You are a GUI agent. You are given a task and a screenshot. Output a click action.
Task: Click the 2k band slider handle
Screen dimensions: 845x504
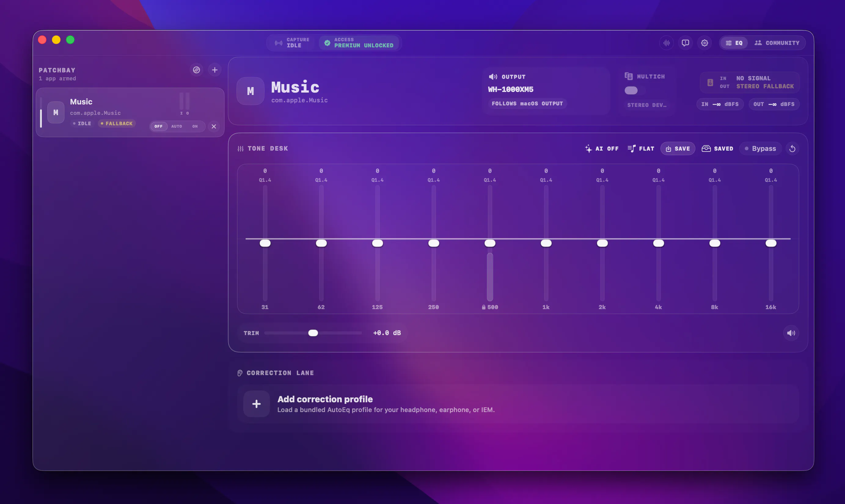602,243
